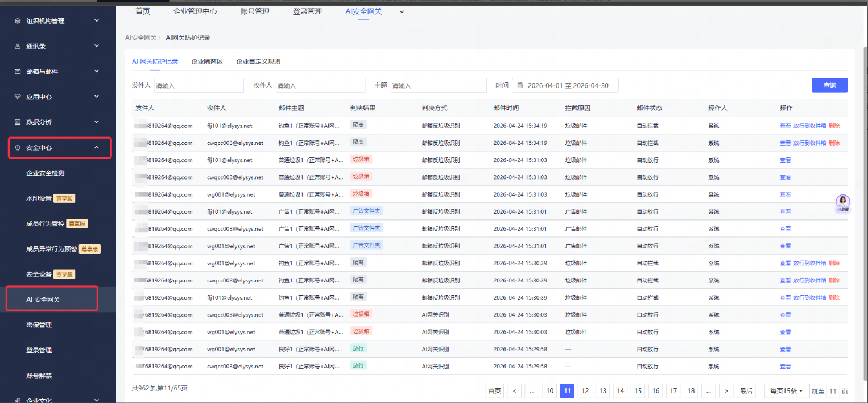Switch to the 企业隔离区 sub-tab
This screenshot has height=403, width=868.
click(x=207, y=61)
